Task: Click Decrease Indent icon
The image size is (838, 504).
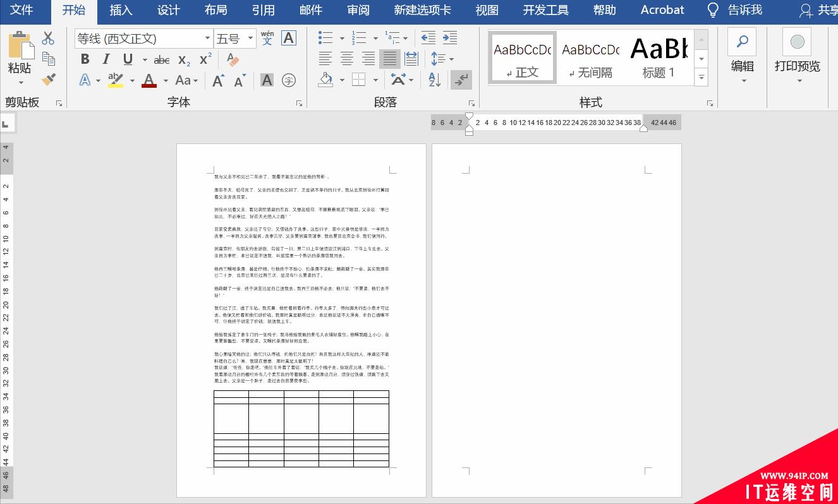Action: click(x=428, y=38)
